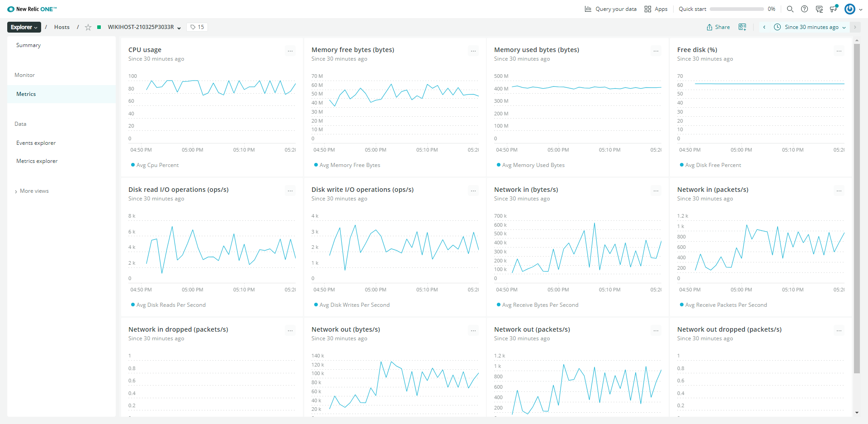This screenshot has height=424, width=868.
Task: Open the Network in (bytes/s) chart options menu
Action: 656,191
